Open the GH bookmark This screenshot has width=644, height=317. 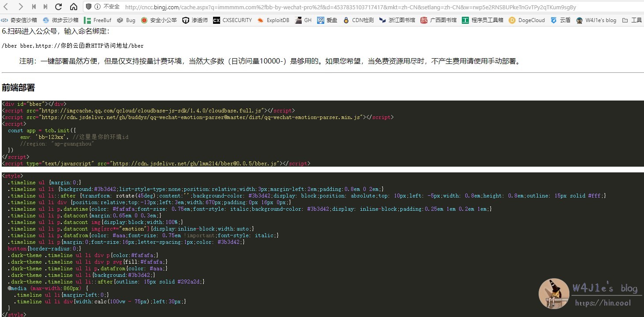pyautogui.click(x=303, y=20)
